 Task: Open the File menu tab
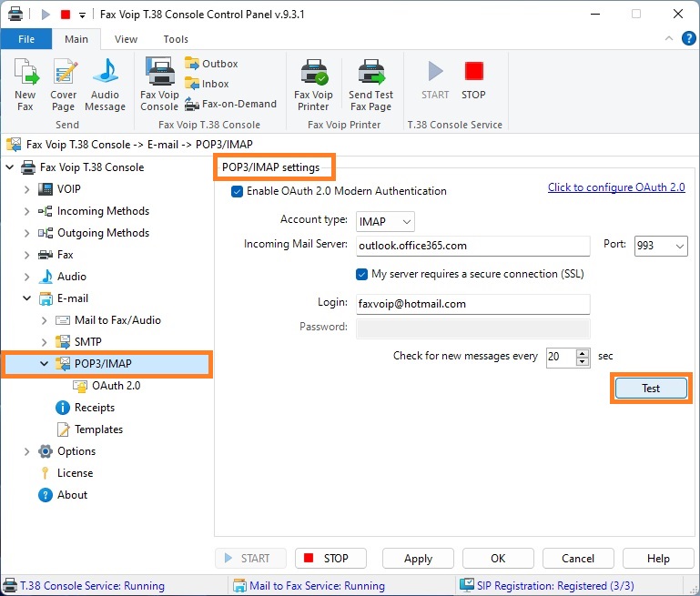click(26, 39)
